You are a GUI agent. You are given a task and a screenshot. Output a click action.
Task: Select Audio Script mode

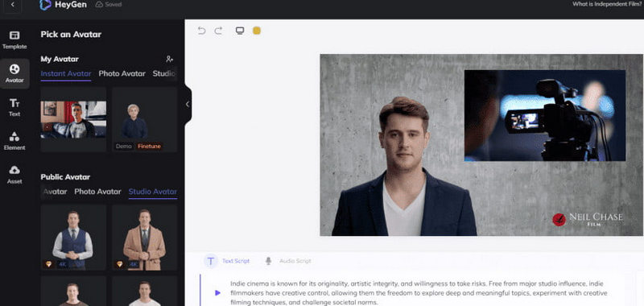pos(288,261)
